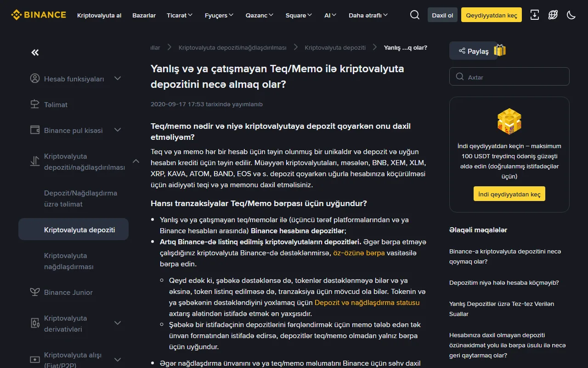Open Binance Junior sidebar item

coord(68,293)
